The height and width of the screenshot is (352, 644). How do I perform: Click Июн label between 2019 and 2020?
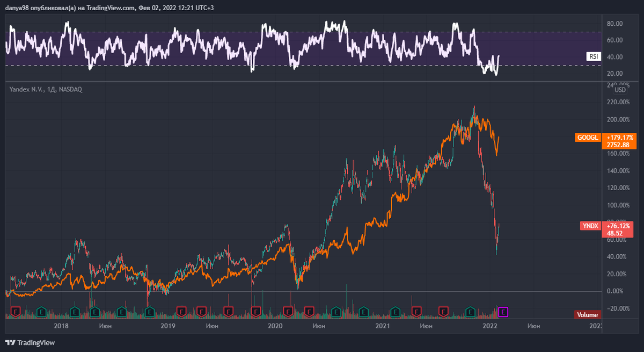(x=212, y=326)
